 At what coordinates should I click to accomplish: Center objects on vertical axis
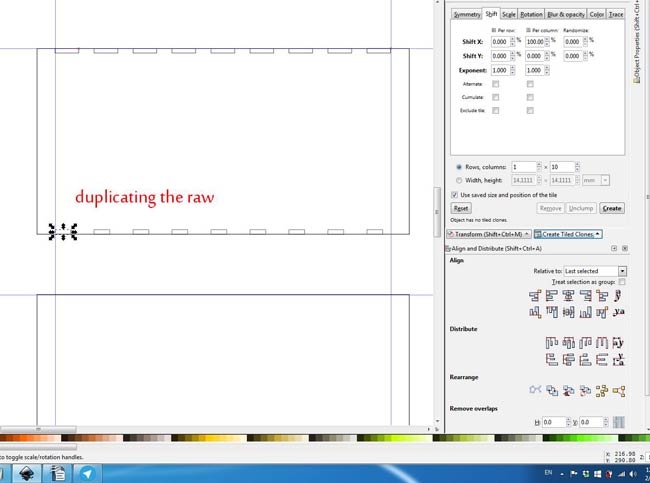click(x=568, y=296)
